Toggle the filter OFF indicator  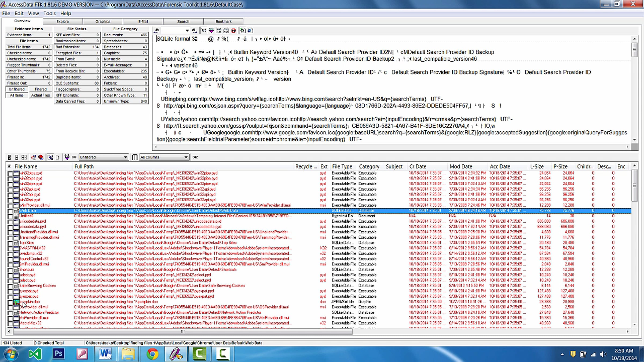coord(74,157)
